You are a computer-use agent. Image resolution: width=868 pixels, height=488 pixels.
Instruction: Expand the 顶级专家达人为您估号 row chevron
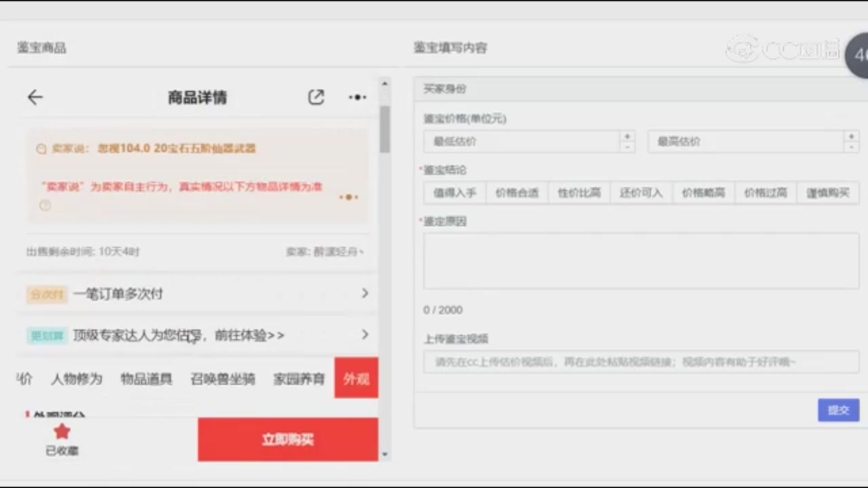[x=365, y=334]
